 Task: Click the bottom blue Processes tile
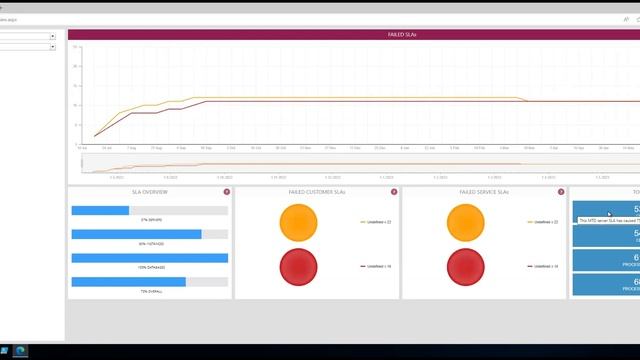tap(606, 284)
